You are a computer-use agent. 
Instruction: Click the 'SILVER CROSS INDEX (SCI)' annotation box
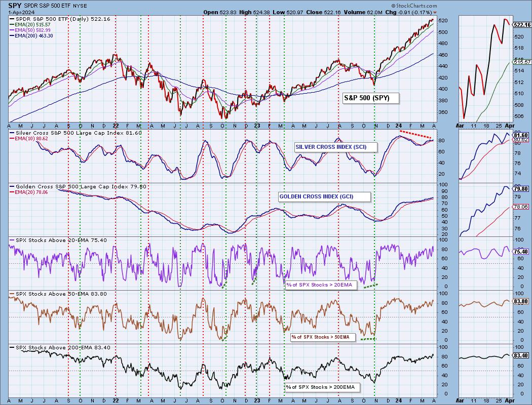[x=335, y=147]
